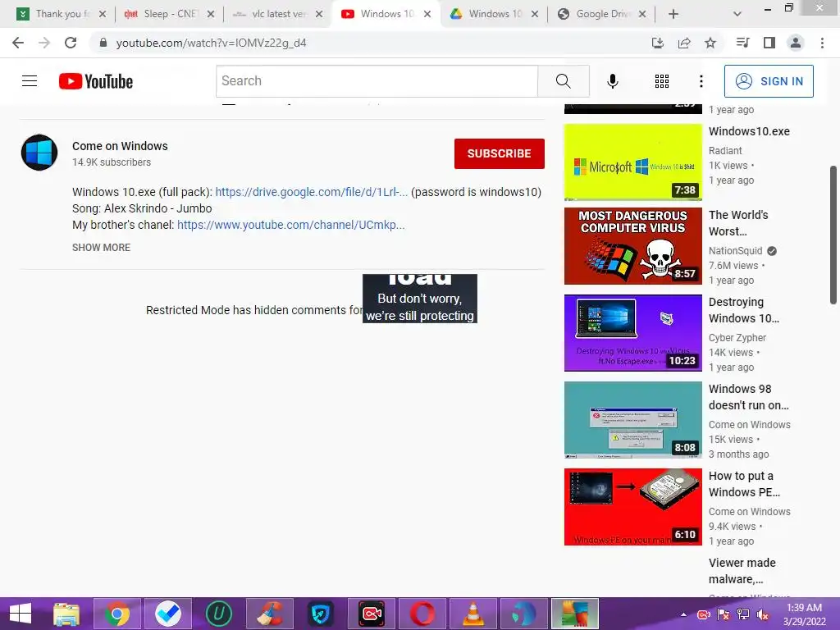Open Destroying Windows 10 video thumbnail
This screenshot has height=630, width=840.
(x=632, y=333)
